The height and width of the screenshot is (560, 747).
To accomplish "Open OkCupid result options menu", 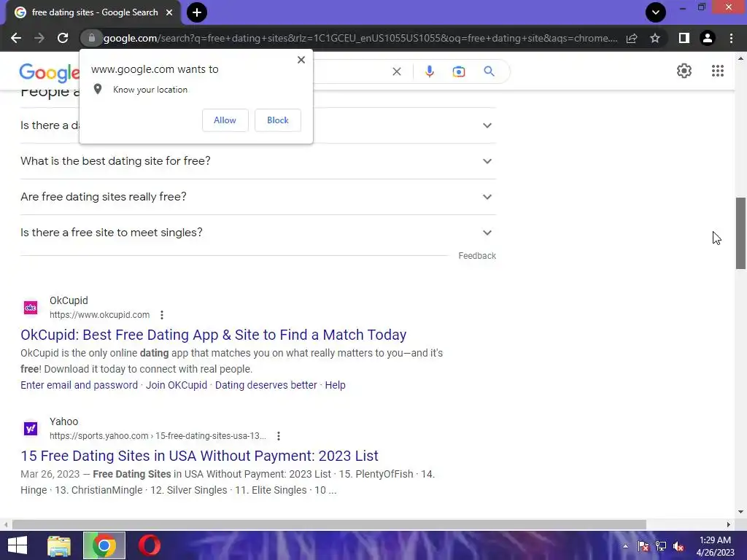I will 162,315.
